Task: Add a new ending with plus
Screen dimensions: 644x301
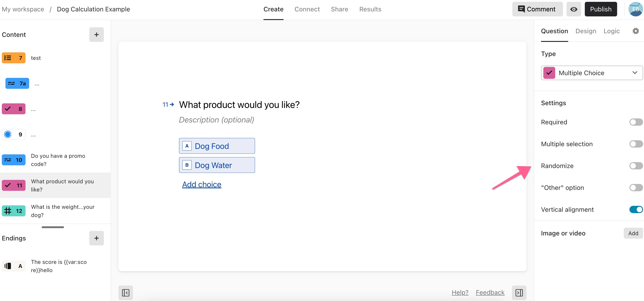Action: 96,238
